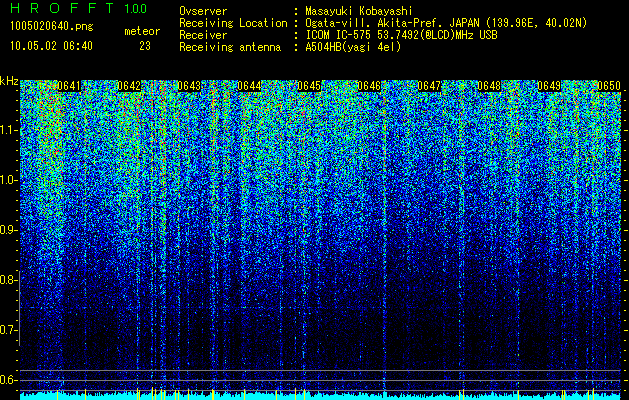Click the 0648 time marker
This screenshot has width=629, height=400.
489,86
